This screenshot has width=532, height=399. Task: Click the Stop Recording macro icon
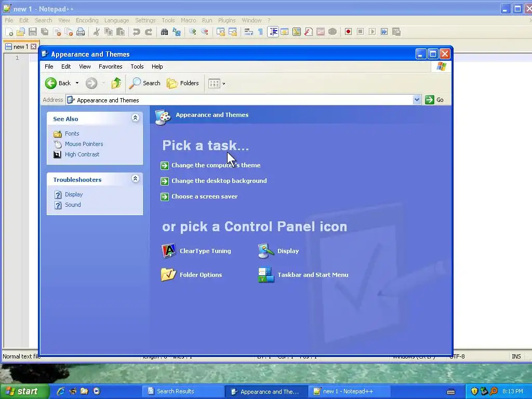(x=361, y=32)
